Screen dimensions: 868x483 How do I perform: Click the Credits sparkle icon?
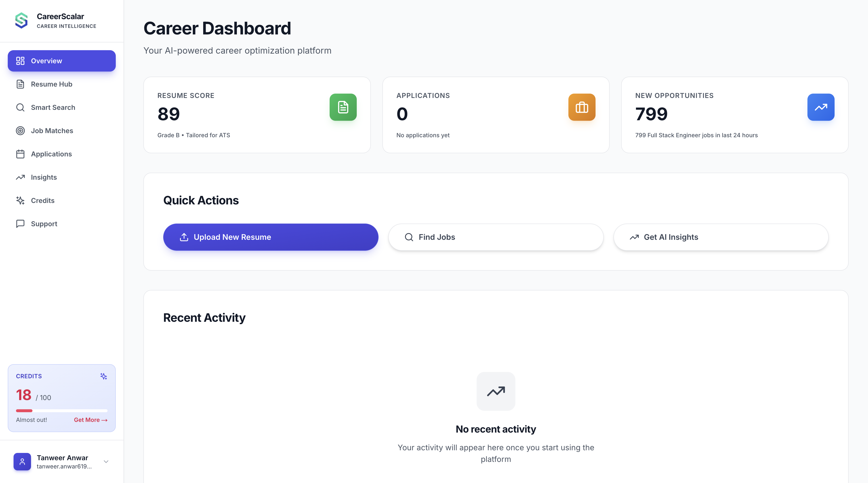[x=20, y=200]
